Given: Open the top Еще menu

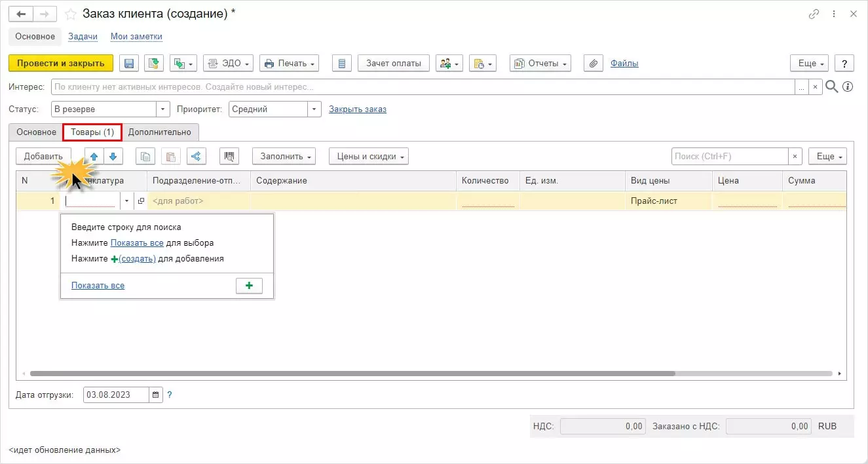Looking at the screenshot, I should [810, 64].
